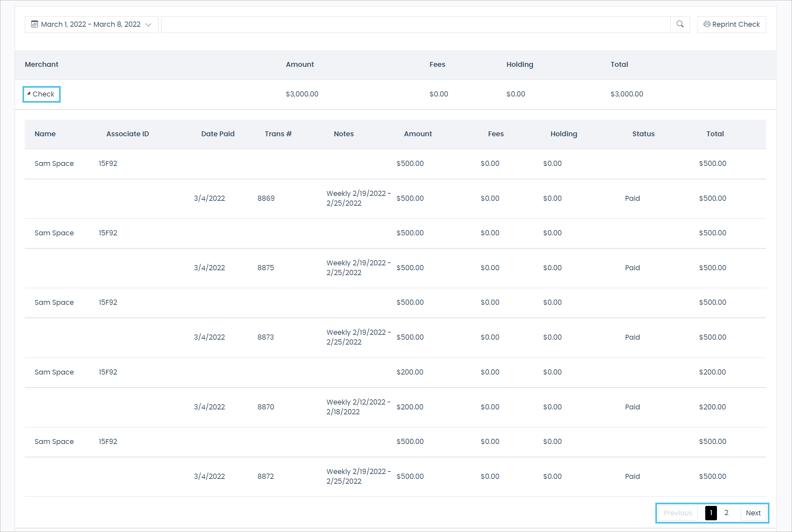Open the date range dropdown chevron
Screen dimensions: 792x532
click(x=148, y=25)
